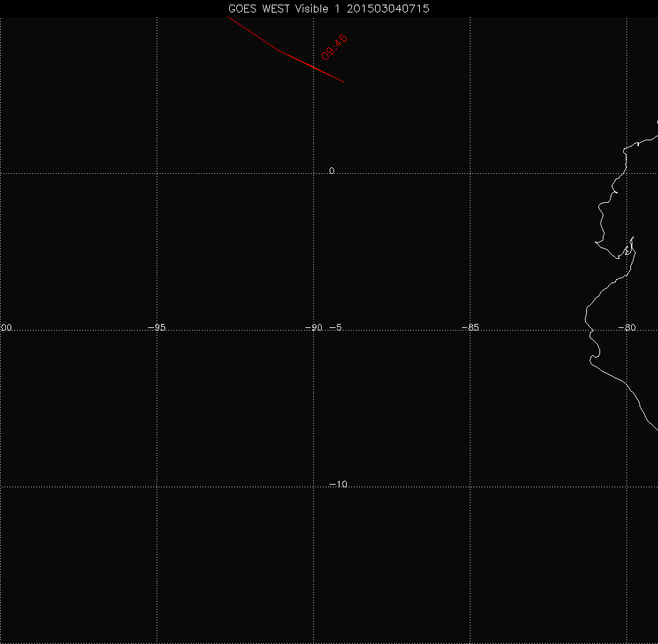Click the 0 latitude label
This screenshot has height=644, width=658.
pyautogui.click(x=332, y=171)
